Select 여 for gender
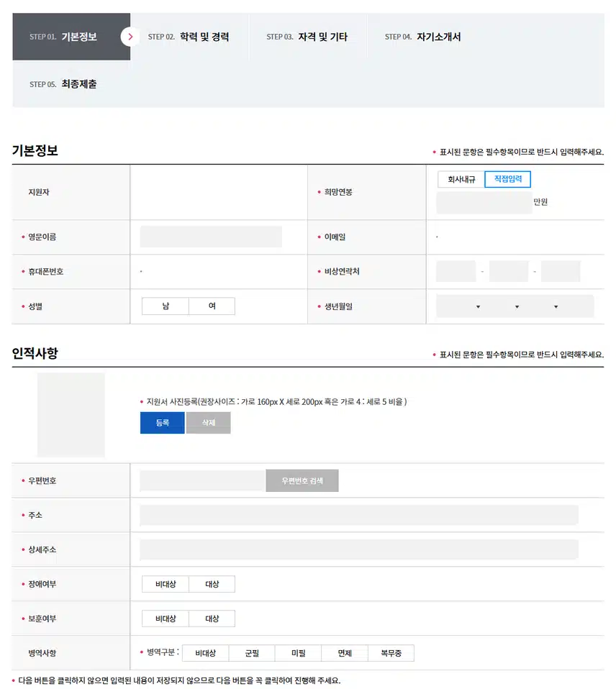Screen dimensions: 616x689 click(x=212, y=306)
